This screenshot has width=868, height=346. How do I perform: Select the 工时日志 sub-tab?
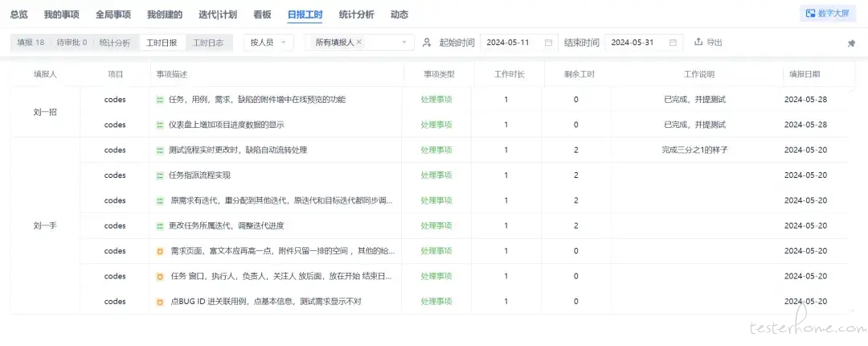(x=208, y=42)
